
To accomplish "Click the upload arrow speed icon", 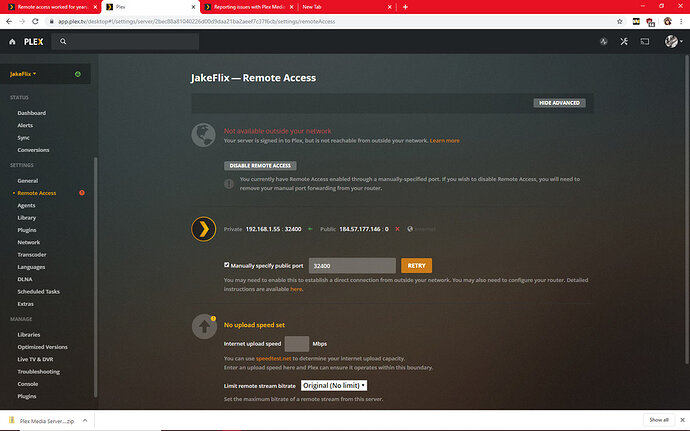I will point(204,326).
